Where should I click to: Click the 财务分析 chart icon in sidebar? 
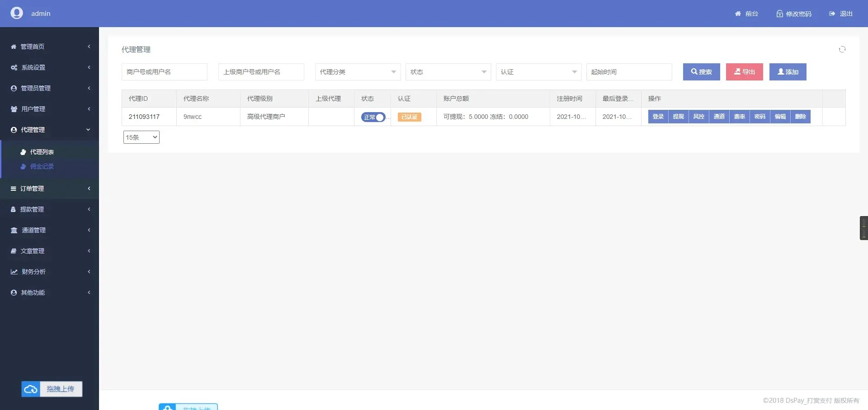click(14, 272)
